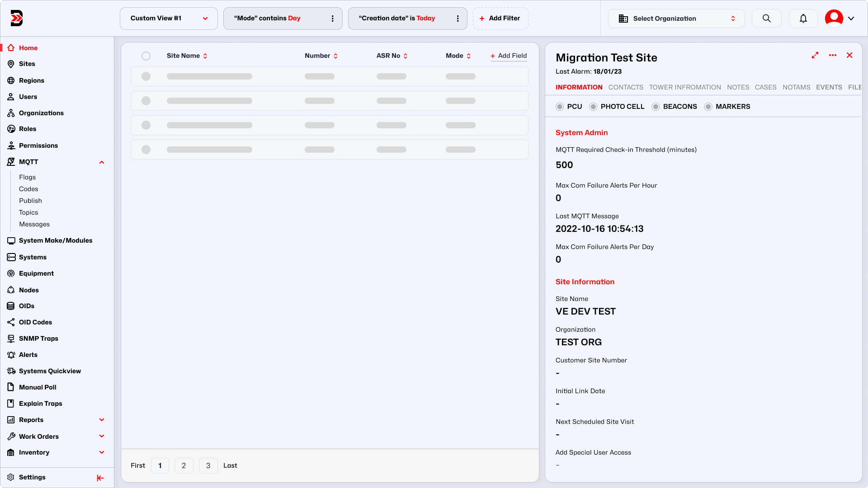The height and width of the screenshot is (488, 868).
Task: Go to page 2 in pagination
Action: point(184,465)
